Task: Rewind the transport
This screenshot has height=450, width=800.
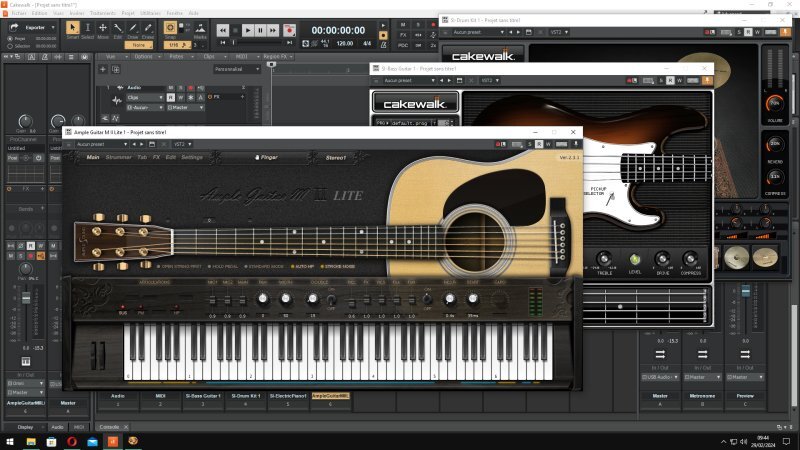Action: (222, 31)
